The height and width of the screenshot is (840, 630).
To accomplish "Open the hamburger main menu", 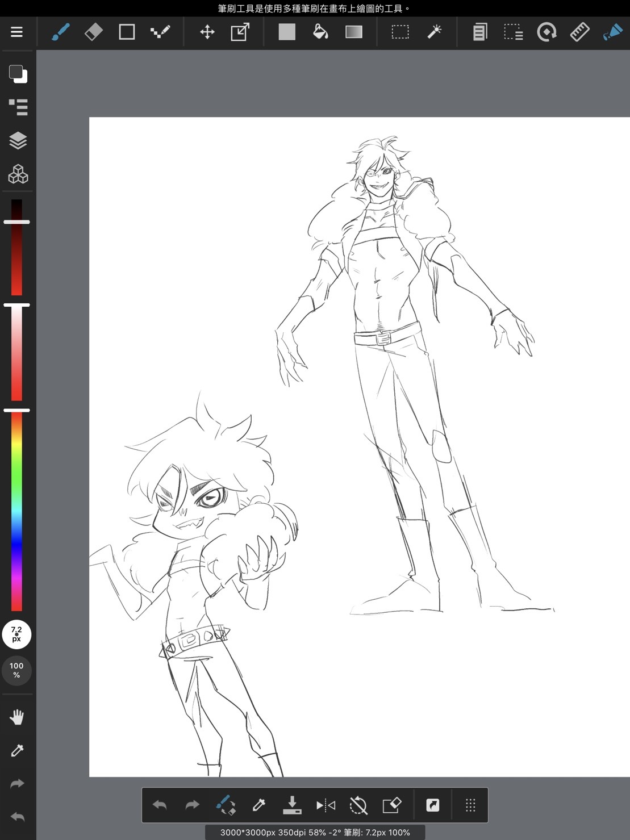I will (x=16, y=32).
